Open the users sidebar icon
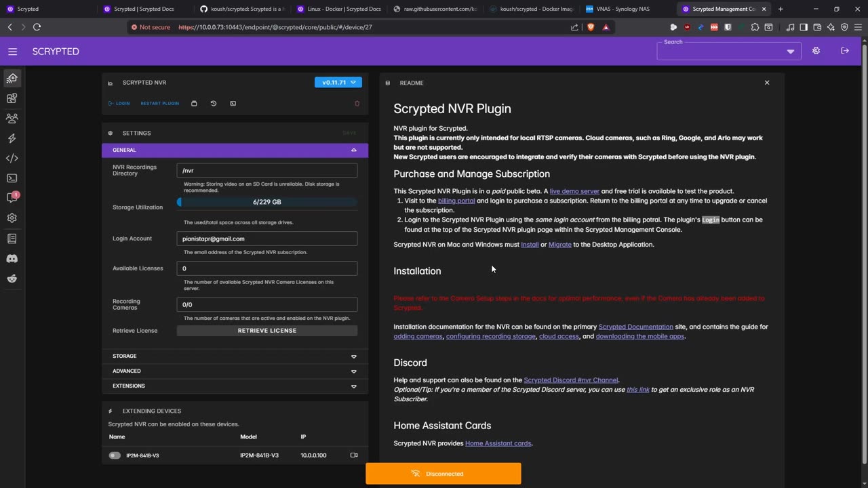Screen dimensions: 868x488 point(12,118)
